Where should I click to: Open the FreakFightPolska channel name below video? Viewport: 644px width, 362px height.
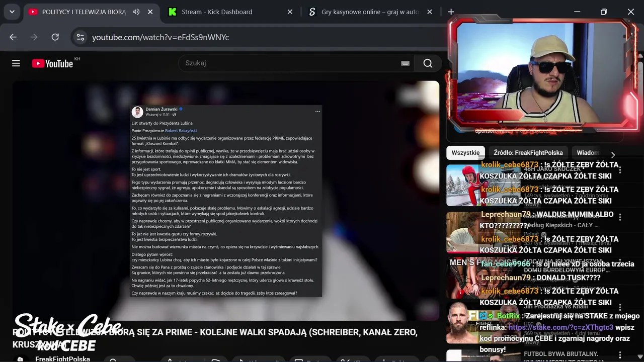(62, 358)
